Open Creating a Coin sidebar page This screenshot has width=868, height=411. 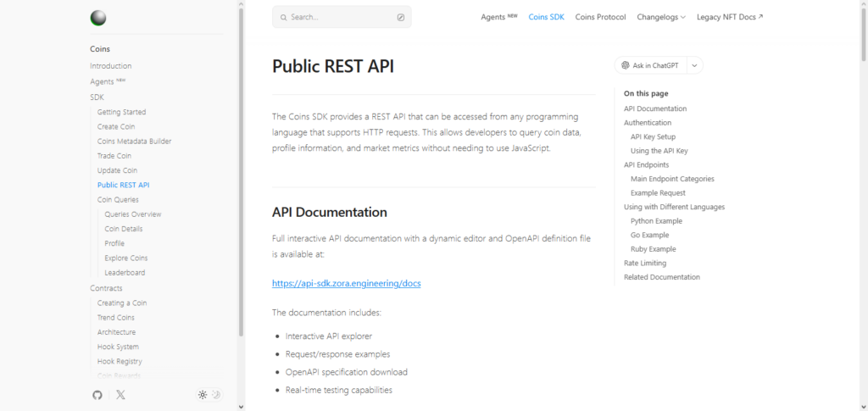coord(122,303)
